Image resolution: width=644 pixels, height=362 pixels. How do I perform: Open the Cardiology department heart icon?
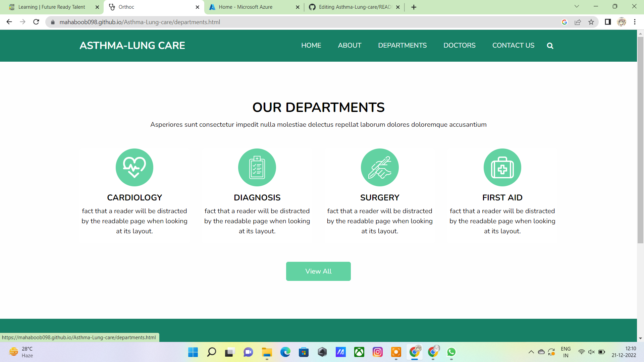click(134, 167)
